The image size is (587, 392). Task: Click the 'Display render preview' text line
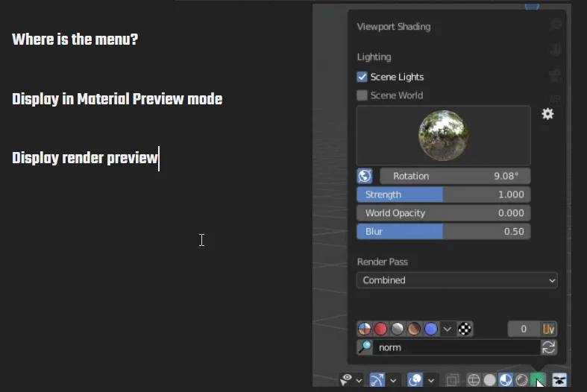click(x=85, y=158)
